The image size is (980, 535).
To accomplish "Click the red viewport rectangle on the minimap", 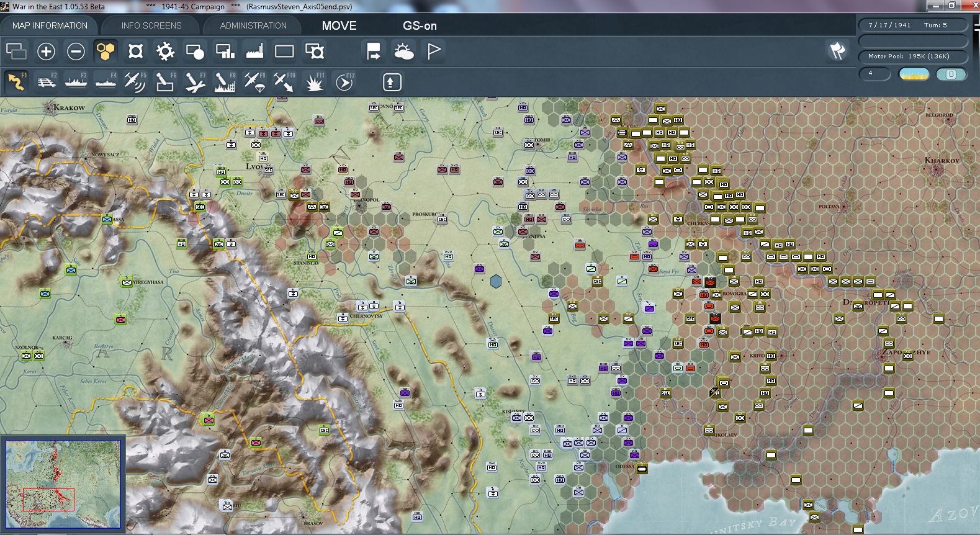I will (x=48, y=500).
